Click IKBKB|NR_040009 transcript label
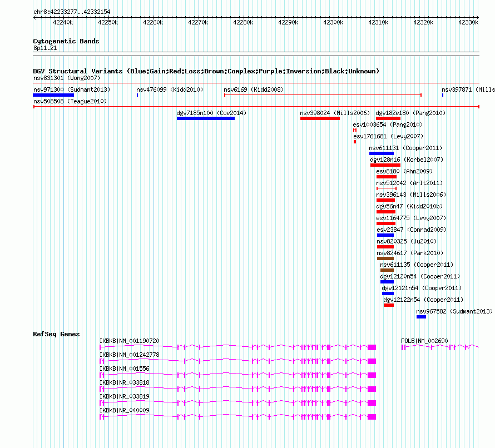 (x=125, y=410)
